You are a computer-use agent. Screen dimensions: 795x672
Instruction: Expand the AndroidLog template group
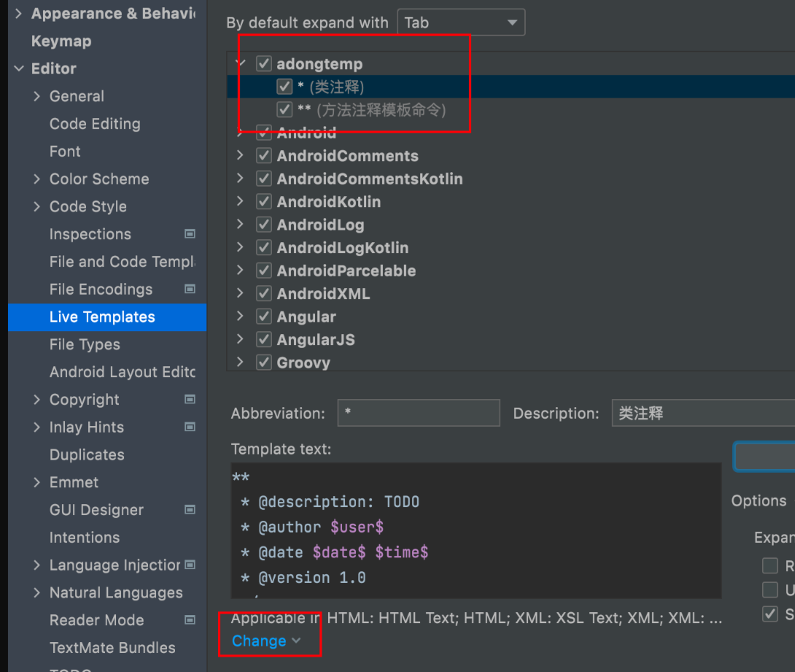pyautogui.click(x=240, y=224)
